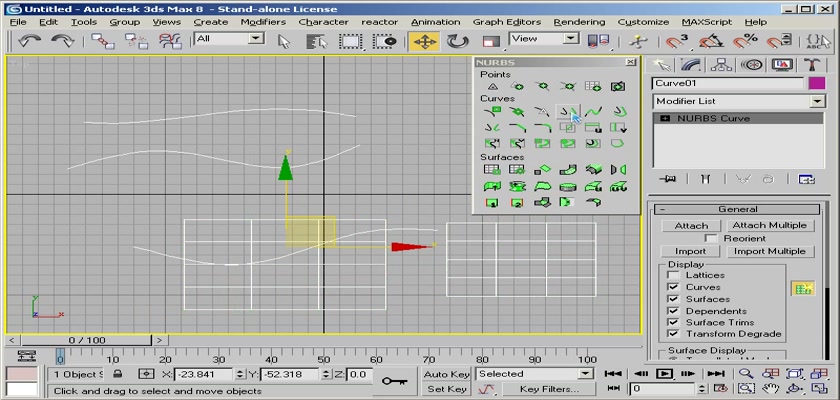
Task: Uncheck the Curves display checkbox
Action: pyautogui.click(x=673, y=287)
